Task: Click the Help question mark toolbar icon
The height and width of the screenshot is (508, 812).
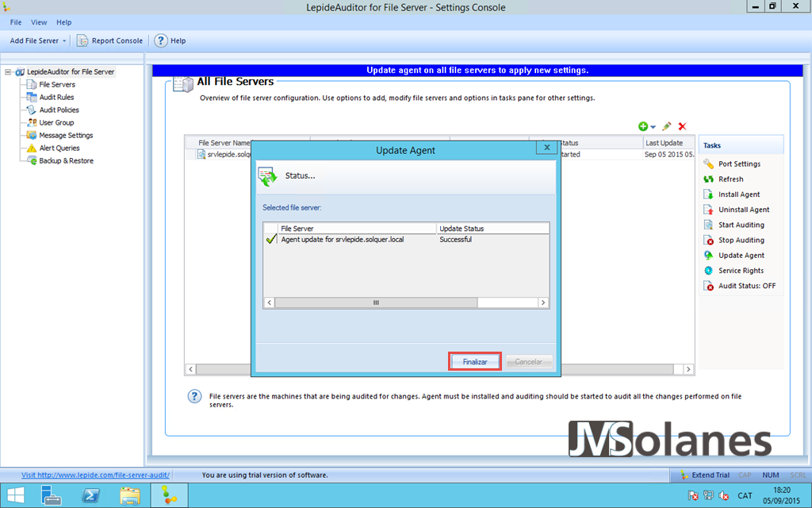Action: click(161, 40)
